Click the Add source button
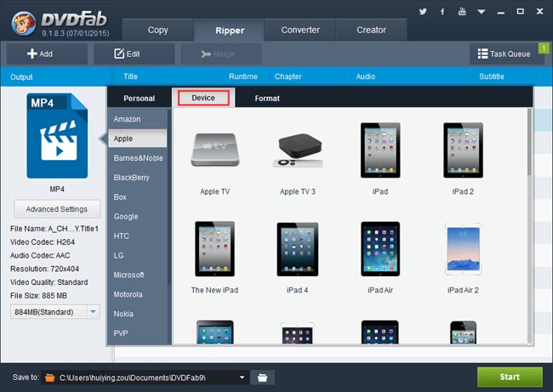Image resolution: width=553 pixels, height=392 pixels. point(47,54)
